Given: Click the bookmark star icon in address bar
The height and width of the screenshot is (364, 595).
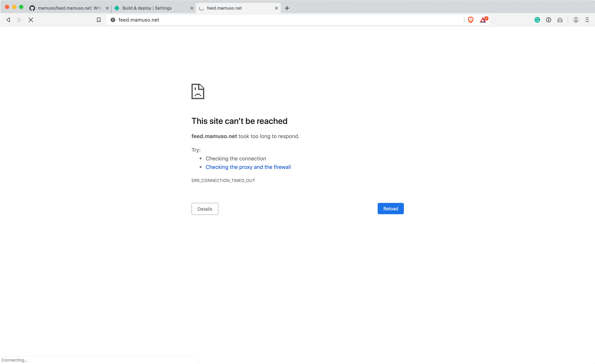Looking at the screenshot, I should pos(99,20).
